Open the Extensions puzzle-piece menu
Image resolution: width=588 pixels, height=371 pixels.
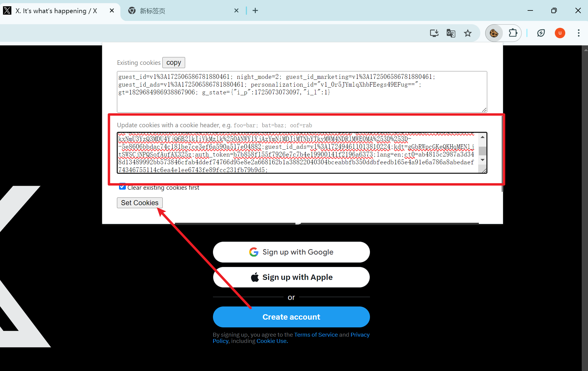513,33
